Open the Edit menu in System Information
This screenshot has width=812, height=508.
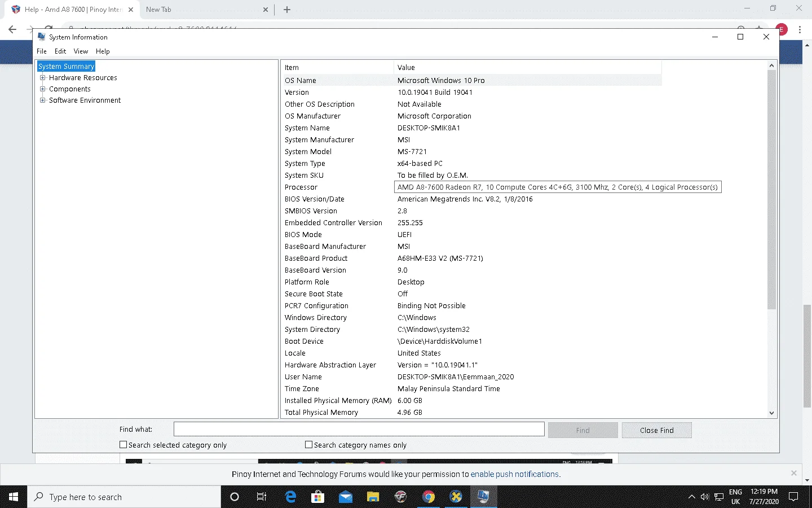tap(60, 51)
